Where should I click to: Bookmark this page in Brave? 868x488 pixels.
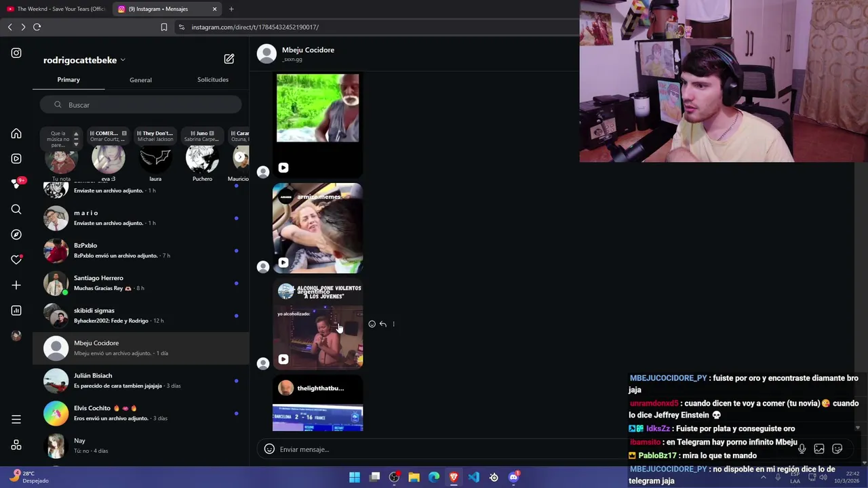click(x=163, y=27)
